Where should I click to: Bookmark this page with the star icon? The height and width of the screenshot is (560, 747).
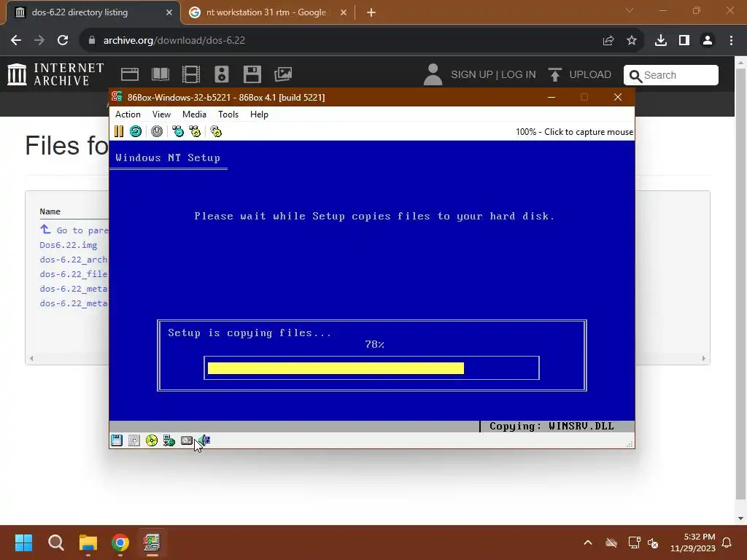coord(632,41)
